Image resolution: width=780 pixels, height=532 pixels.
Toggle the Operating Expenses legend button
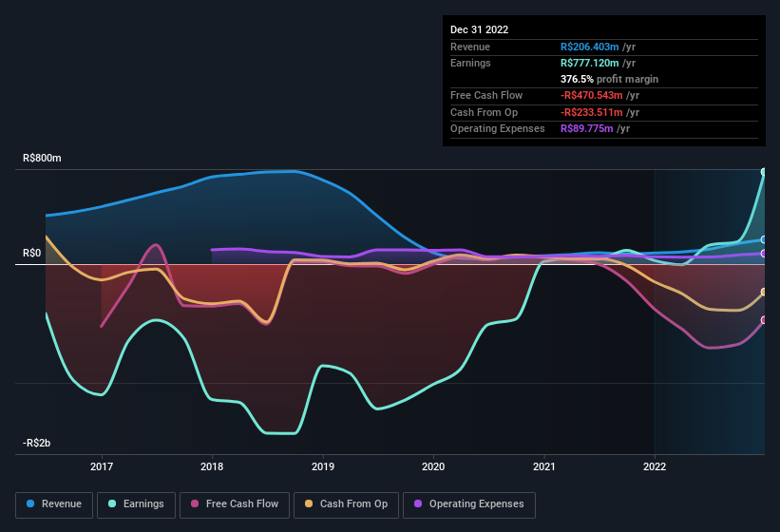click(469, 504)
